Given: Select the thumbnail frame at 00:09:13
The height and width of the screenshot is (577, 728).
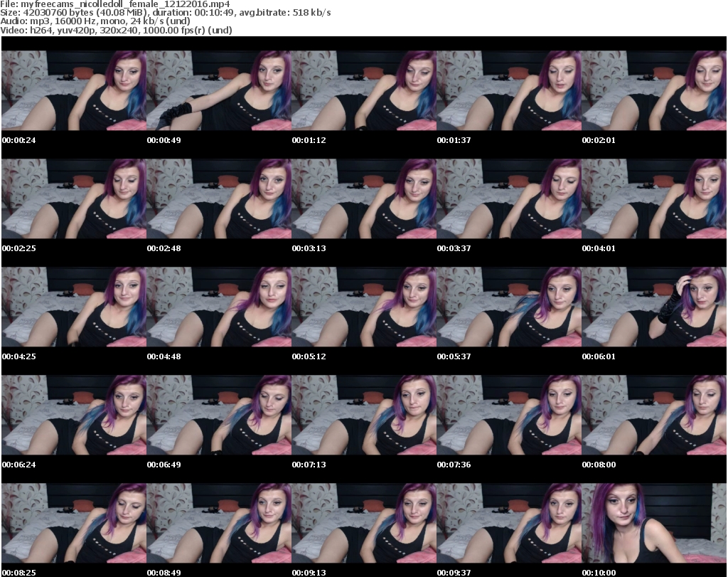Looking at the screenshot, I should (364, 523).
